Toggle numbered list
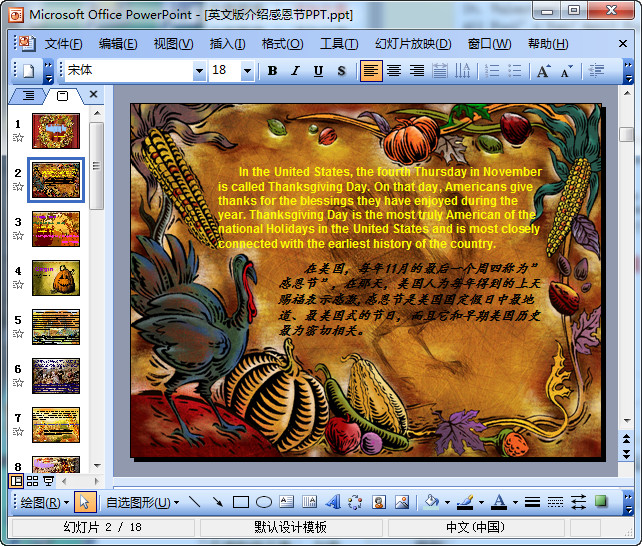The height and width of the screenshot is (546, 642). [492, 71]
